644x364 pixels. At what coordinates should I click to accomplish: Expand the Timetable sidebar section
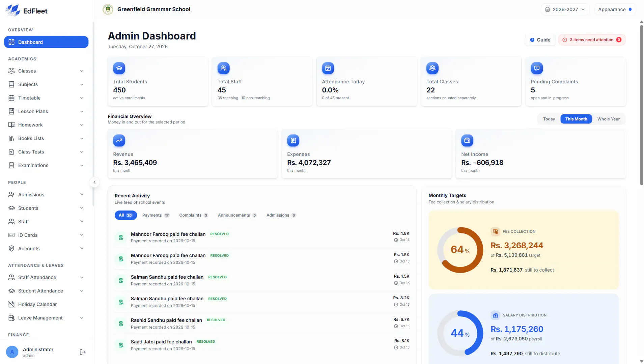(x=46, y=98)
